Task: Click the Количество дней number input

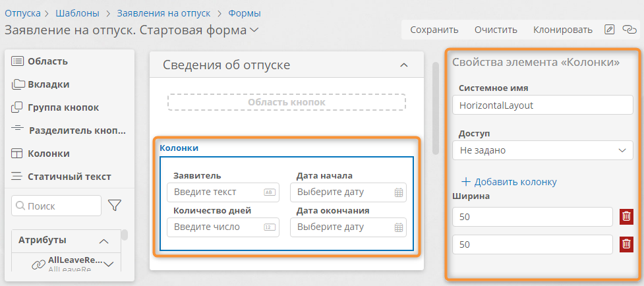Action: (223, 227)
